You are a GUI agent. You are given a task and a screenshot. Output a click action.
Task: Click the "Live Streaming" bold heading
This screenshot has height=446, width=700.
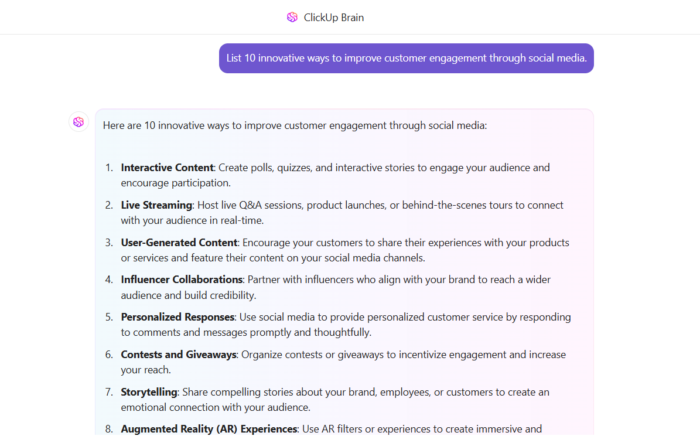pos(158,206)
